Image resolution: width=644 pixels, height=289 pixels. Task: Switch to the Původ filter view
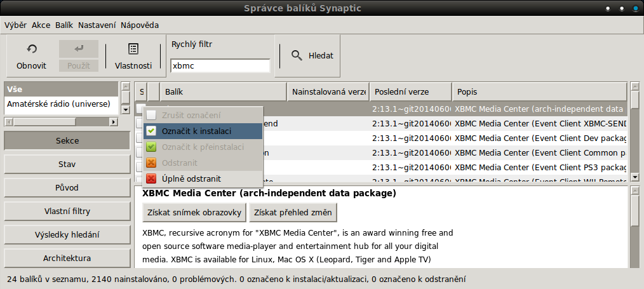[67, 187]
